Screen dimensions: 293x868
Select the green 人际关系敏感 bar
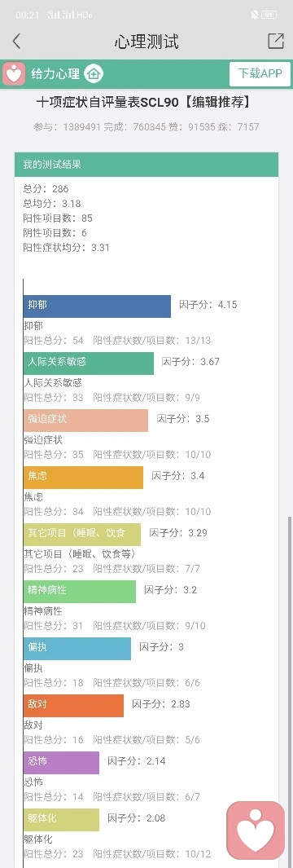(x=89, y=364)
